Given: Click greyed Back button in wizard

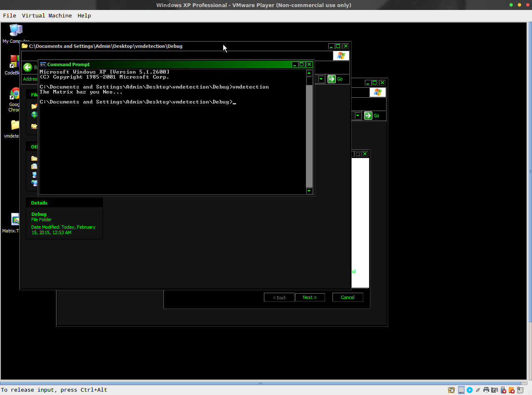Looking at the screenshot, I should [x=279, y=297].
